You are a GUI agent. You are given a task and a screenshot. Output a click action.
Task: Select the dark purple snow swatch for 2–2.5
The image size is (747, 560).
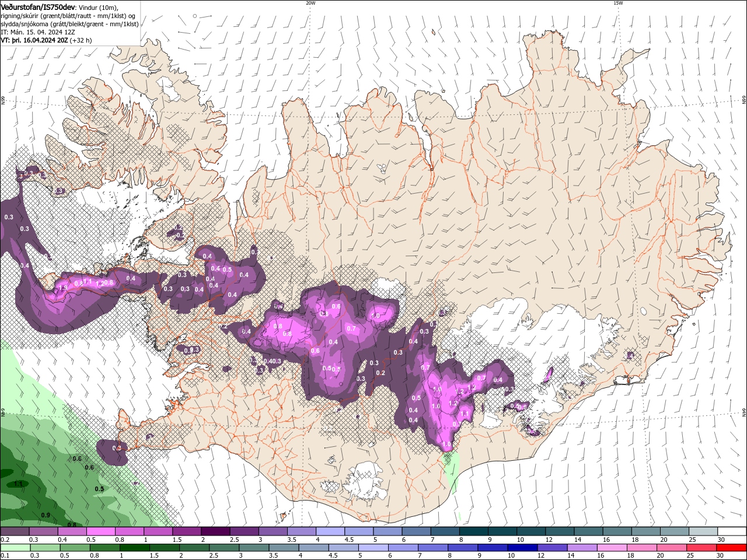pyautogui.click(x=215, y=531)
